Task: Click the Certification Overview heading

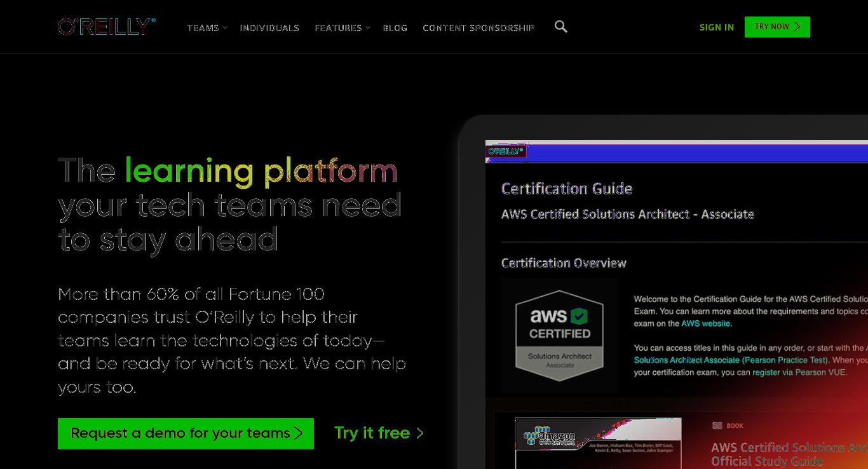Action: coord(564,263)
